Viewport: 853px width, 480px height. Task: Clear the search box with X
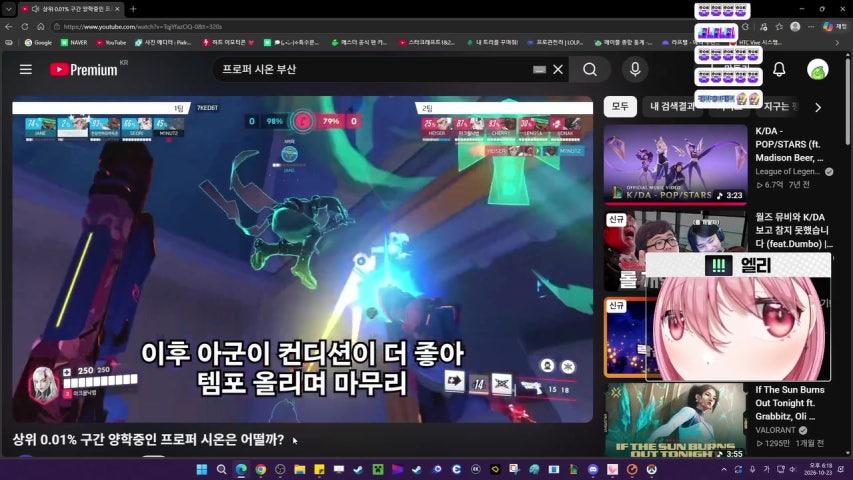click(x=558, y=70)
